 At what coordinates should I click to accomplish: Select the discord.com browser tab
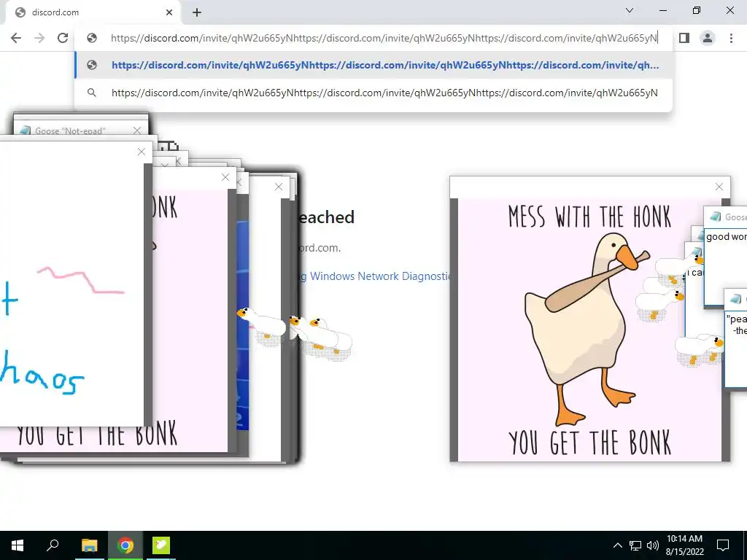point(93,12)
